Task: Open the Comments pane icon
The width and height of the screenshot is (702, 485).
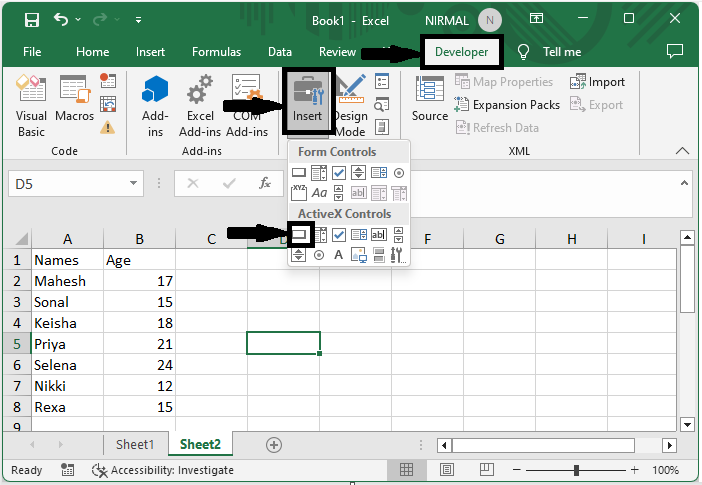Action: 675,51
